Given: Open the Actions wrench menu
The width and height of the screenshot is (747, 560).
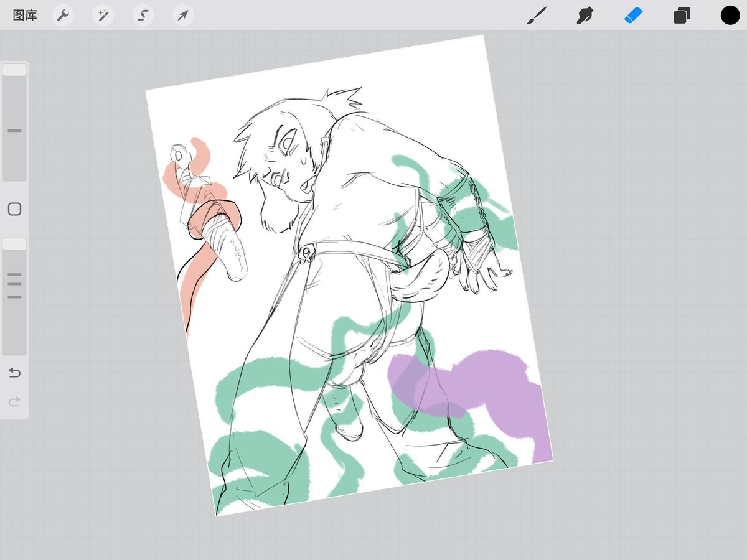Looking at the screenshot, I should point(62,15).
